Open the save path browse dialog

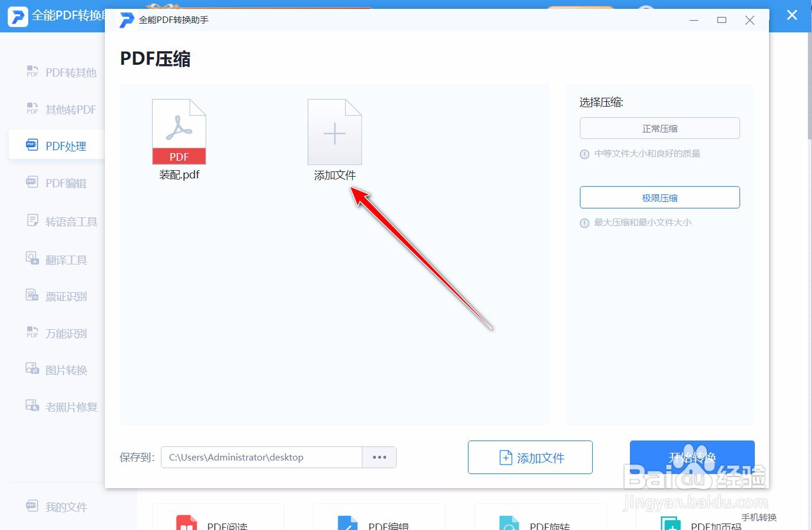tap(379, 457)
